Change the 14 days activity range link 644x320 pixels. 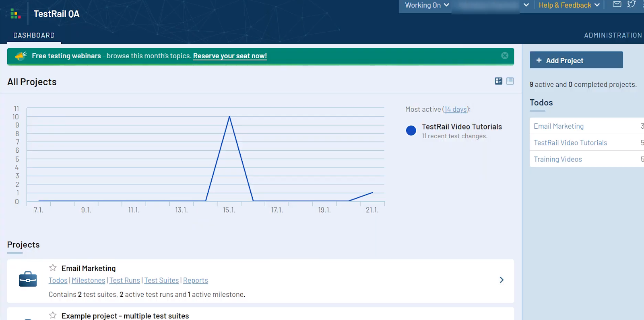point(455,109)
